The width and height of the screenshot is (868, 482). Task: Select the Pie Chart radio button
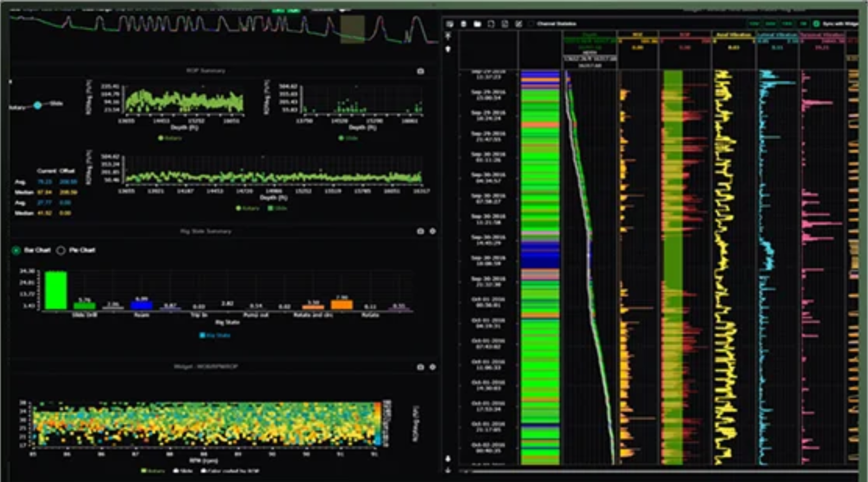click(61, 250)
